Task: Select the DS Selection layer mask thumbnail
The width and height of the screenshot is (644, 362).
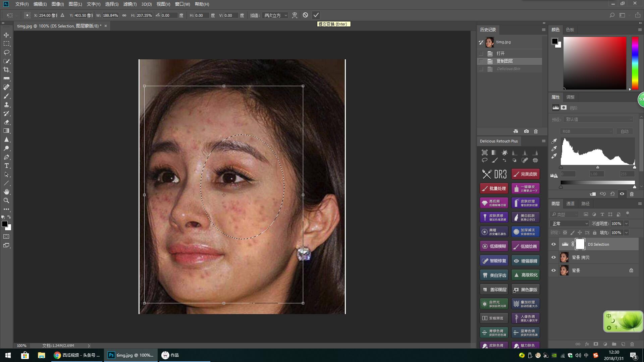Action: coord(580,244)
